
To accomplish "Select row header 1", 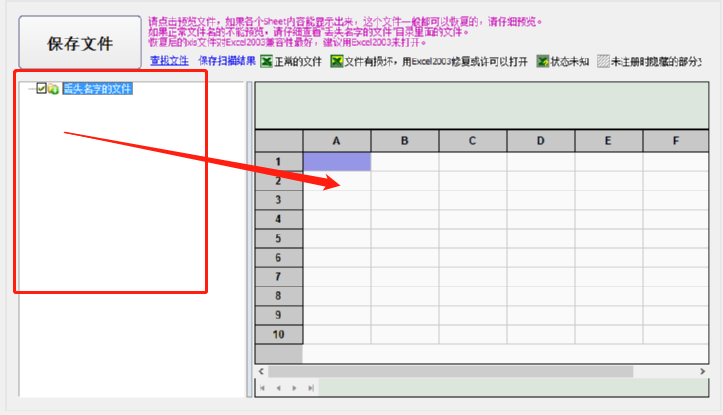I will click(279, 162).
